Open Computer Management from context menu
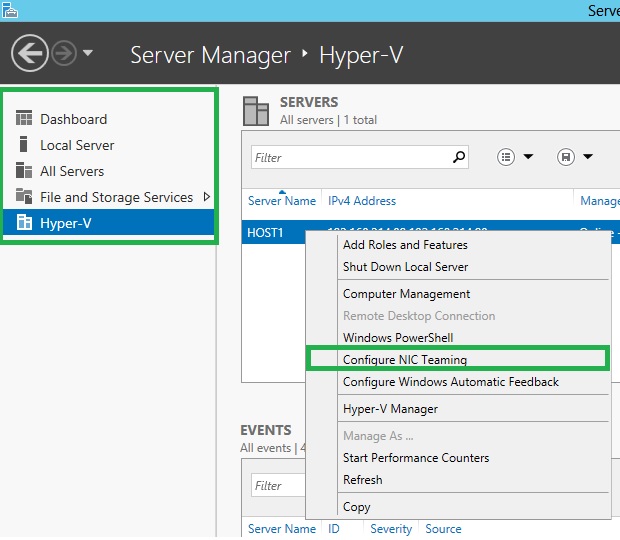 click(x=406, y=294)
